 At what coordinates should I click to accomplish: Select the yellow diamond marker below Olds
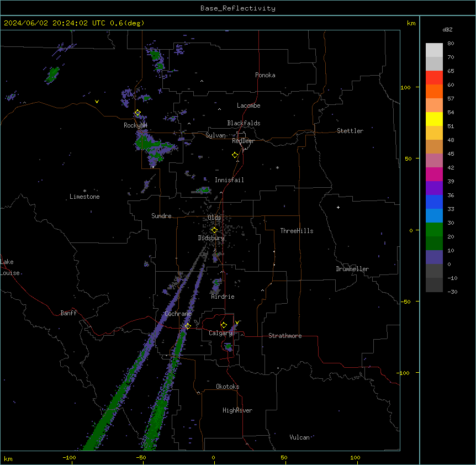click(x=214, y=230)
